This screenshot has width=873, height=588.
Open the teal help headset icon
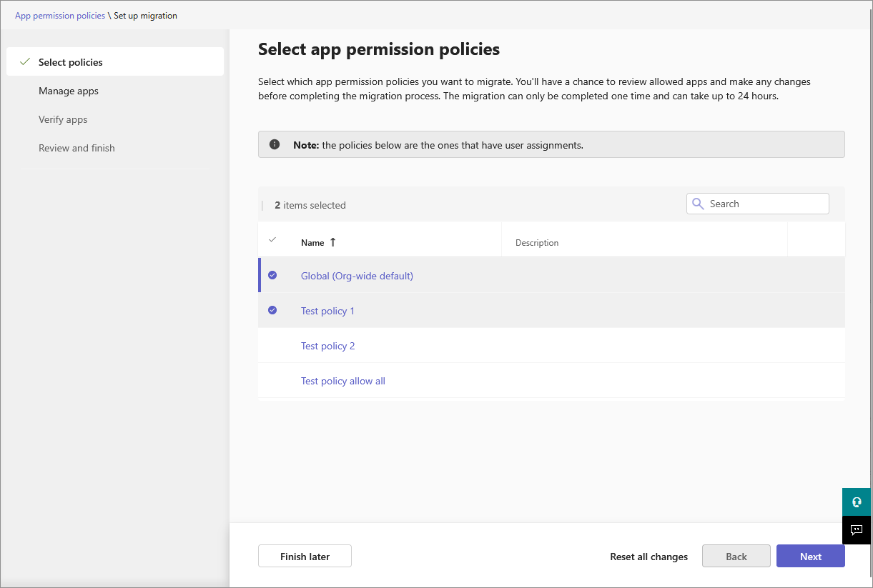(x=857, y=502)
